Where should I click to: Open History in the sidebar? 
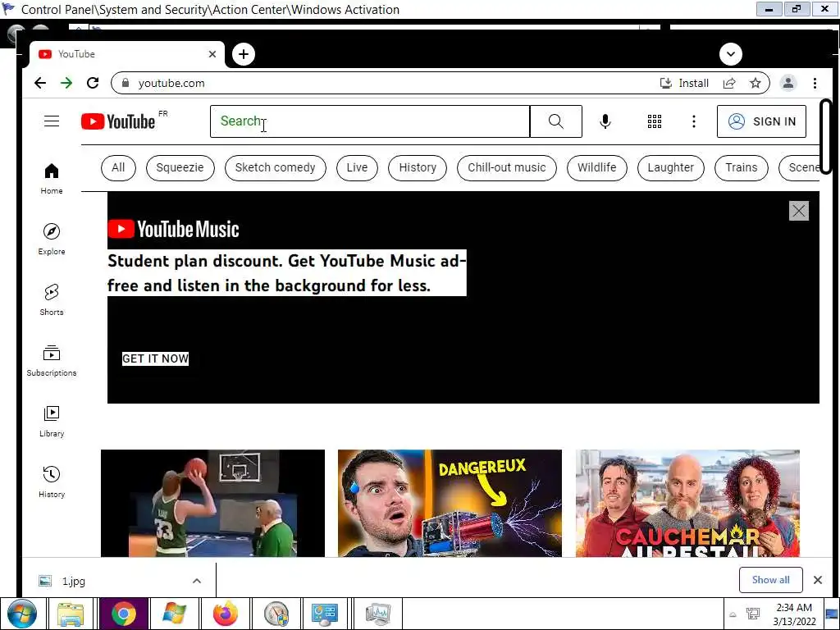click(x=52, y=482)
